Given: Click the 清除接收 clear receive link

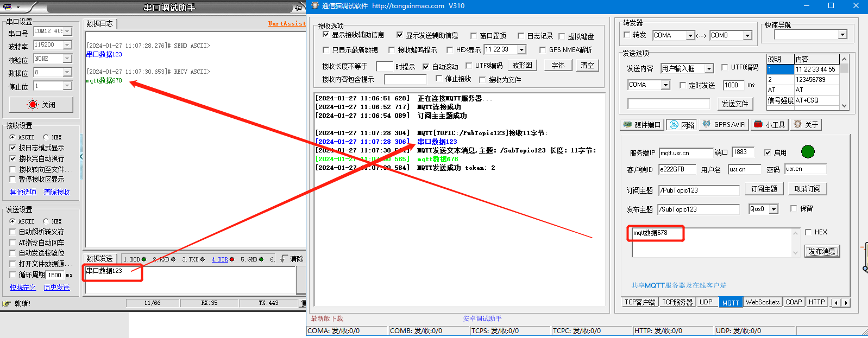Looking at the screenshot, I should [x=56, y=192].
